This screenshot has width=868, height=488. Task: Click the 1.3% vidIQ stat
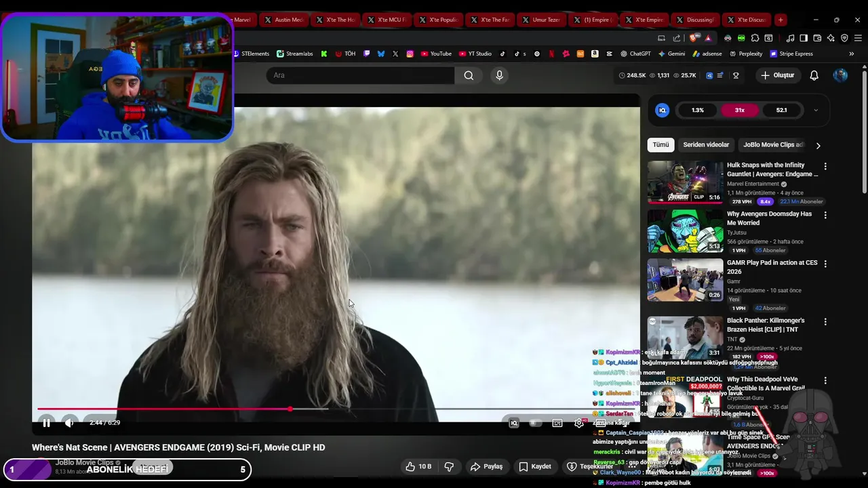click(697, 110)
